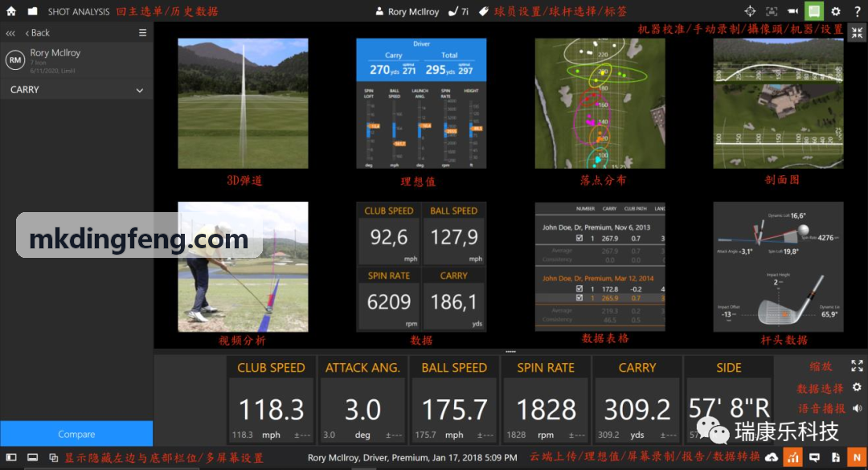Open the top bar settings gear
Viewport: 868px width, 470px height.
tap(836, 11)
